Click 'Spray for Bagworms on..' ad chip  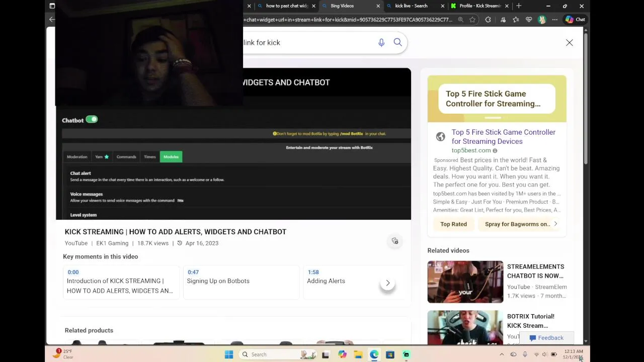tap(517, 224)
